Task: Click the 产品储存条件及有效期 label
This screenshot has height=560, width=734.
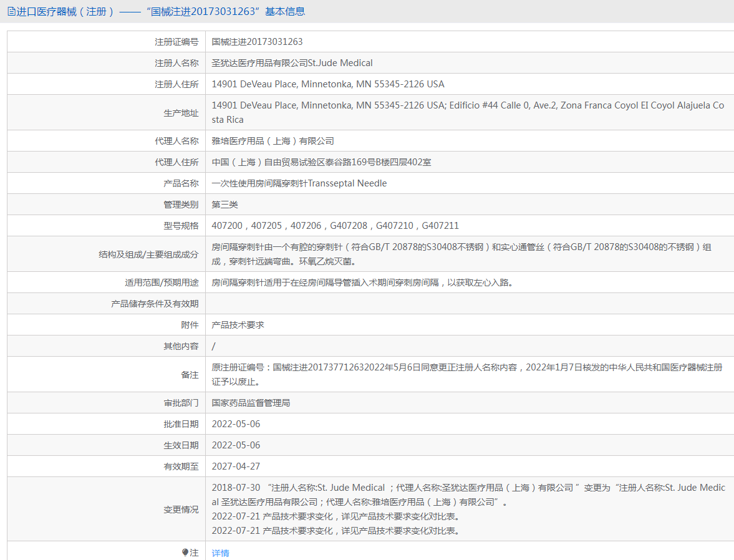Action: coord(155,304)
